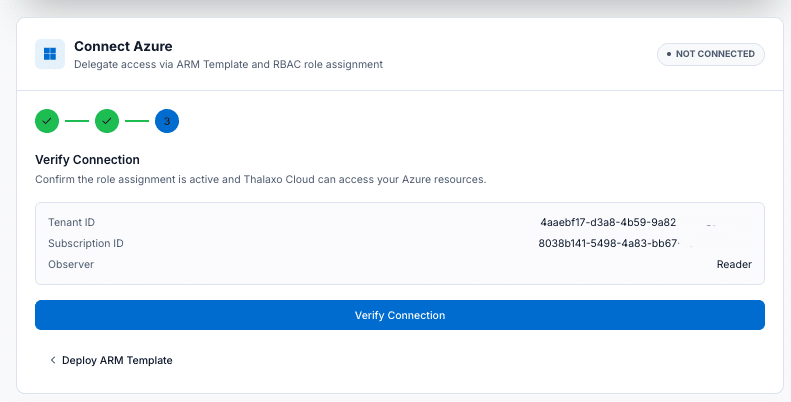
Task: Click the ARM Template and RBAC subtitle
Action: pyautogui.click(x=229, y=65)
